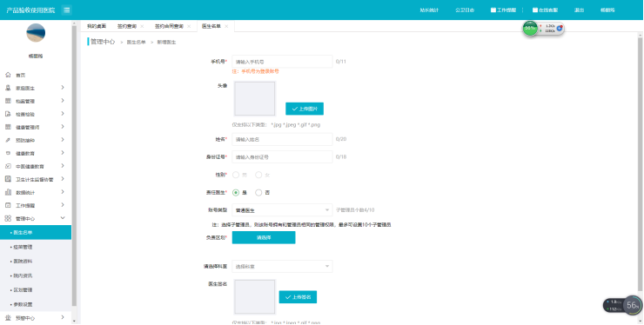The width and height of the screenshot is (644, 325).
Task: Select 女 for gender
Action: point(258,175)
